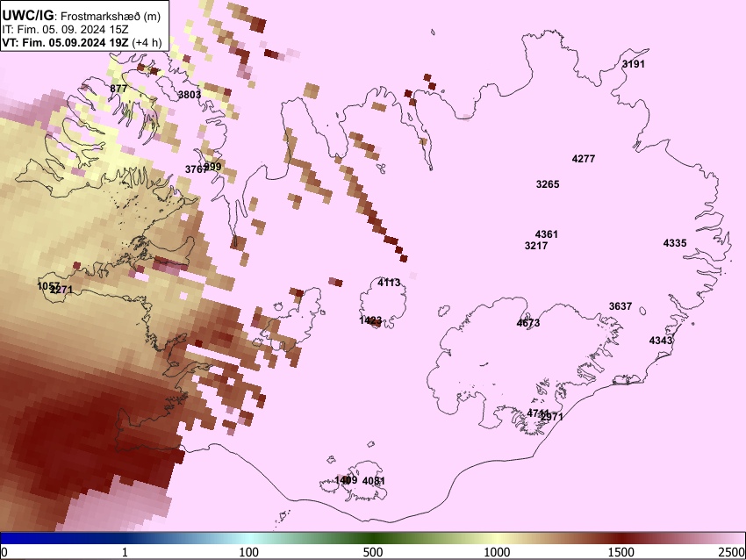Click the value 3265 on the map

pos(548,184)
